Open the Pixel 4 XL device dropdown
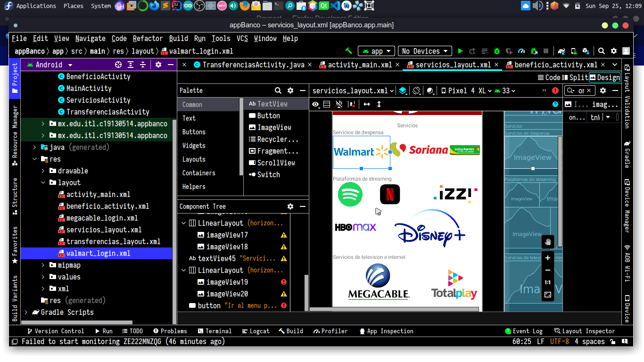The image size is (644, 362). pos(466,90)
